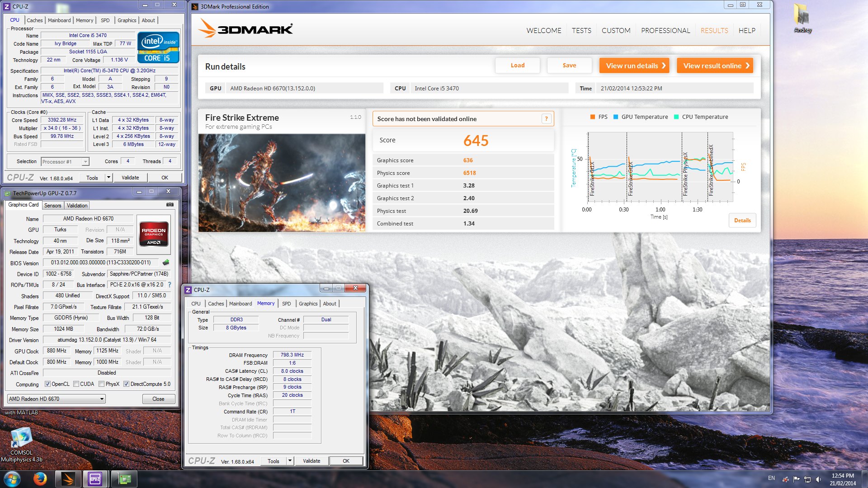Image resolution: width=868 pixels, height=488 pixels.
Task: Click the Save button in Run details
Action: click(569, 66)
